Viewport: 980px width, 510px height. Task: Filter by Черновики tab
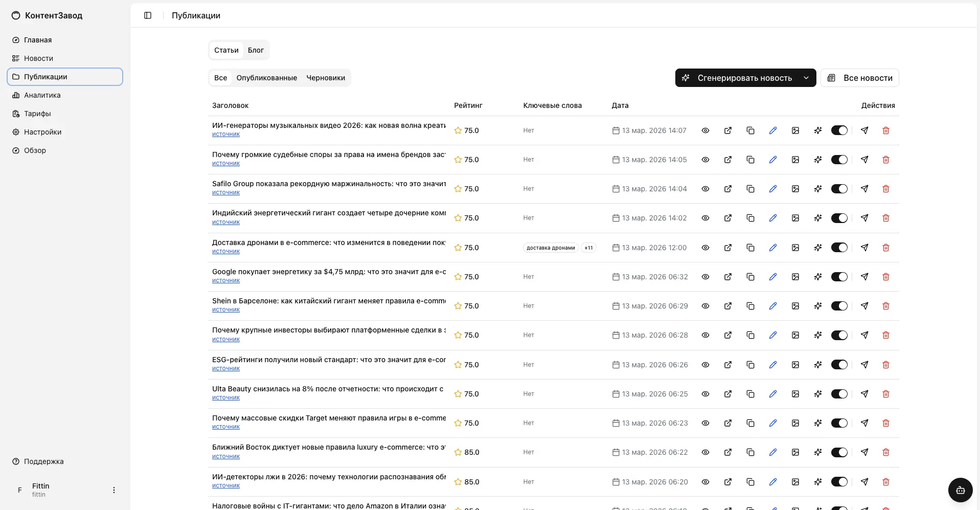click(x=325, y=78)
